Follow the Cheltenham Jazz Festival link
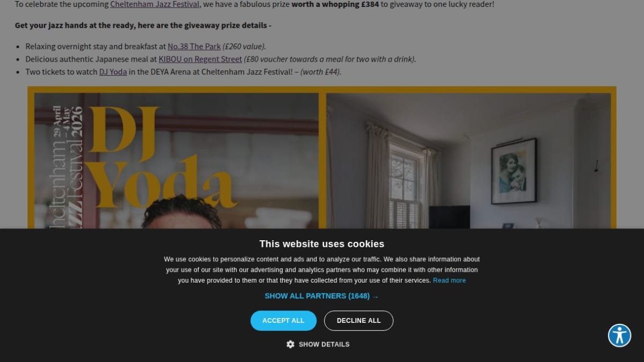This screenshot has height=362, width=644. (x=155, y=4)
